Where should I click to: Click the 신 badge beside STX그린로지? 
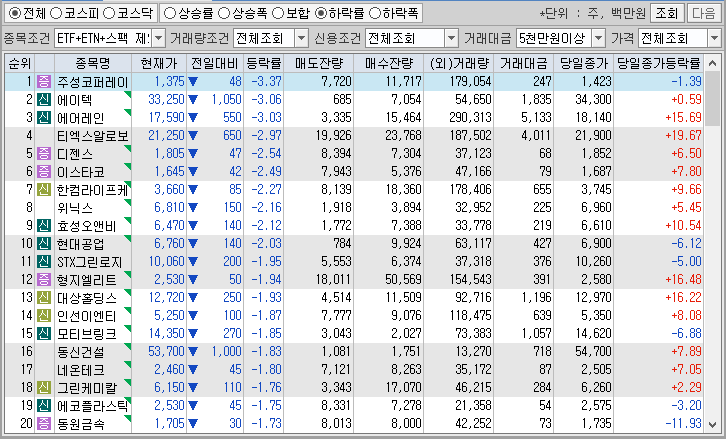click(x=44, y=262)
